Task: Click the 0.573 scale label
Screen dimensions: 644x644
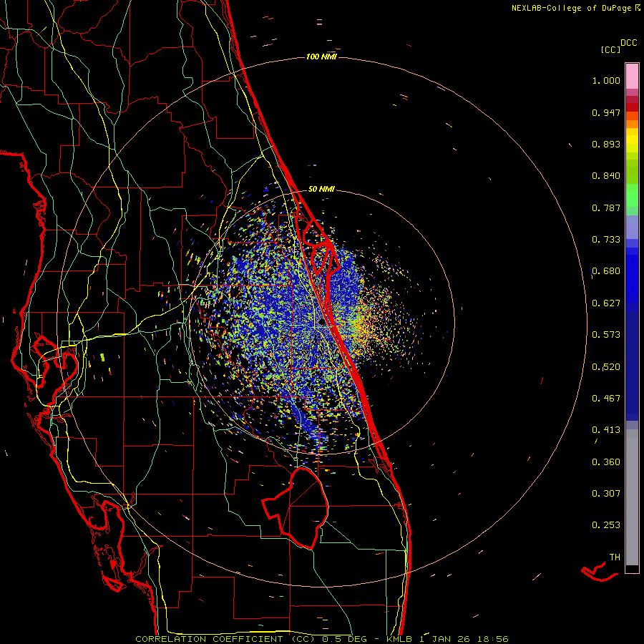Action: pyautogui.click(x=606, y=335)
